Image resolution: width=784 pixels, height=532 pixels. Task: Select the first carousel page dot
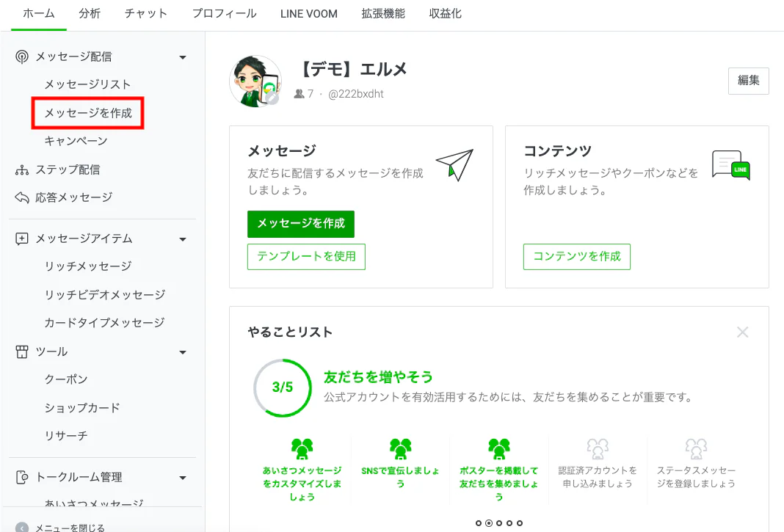pyautogui.click(x=479, y=523)
